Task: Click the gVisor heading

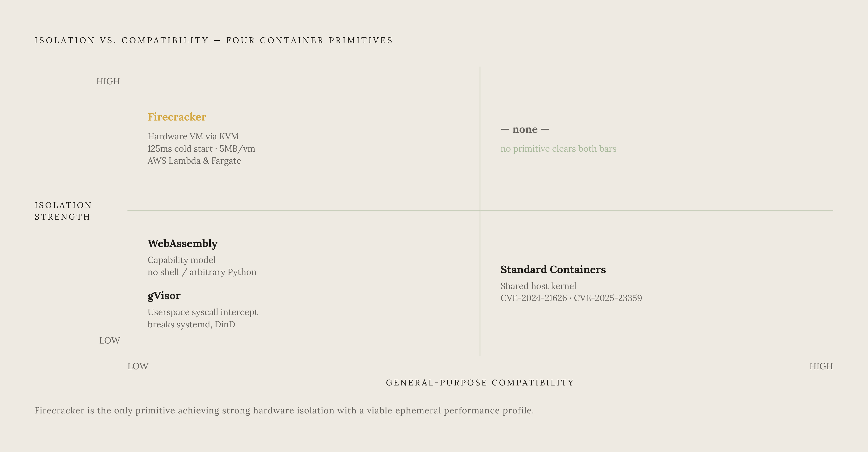Action: (164, 296)
